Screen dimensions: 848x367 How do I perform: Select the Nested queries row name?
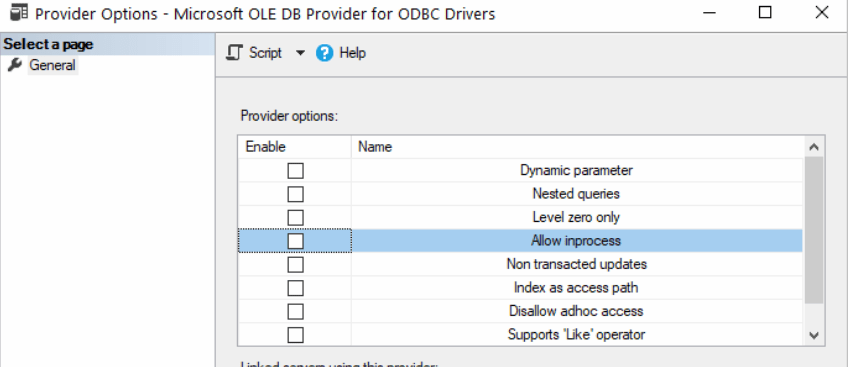(x=577, y=193)
